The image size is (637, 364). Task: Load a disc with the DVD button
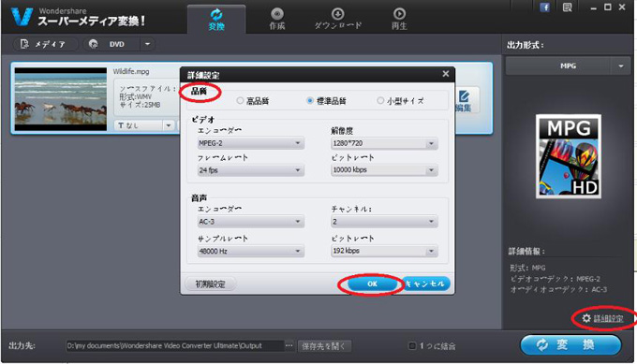[111, 44]
